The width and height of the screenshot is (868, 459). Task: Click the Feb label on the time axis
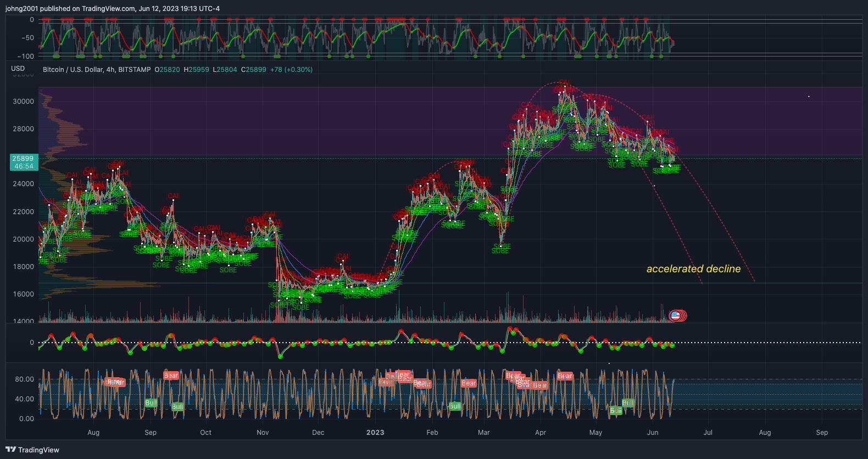(433, 433)
